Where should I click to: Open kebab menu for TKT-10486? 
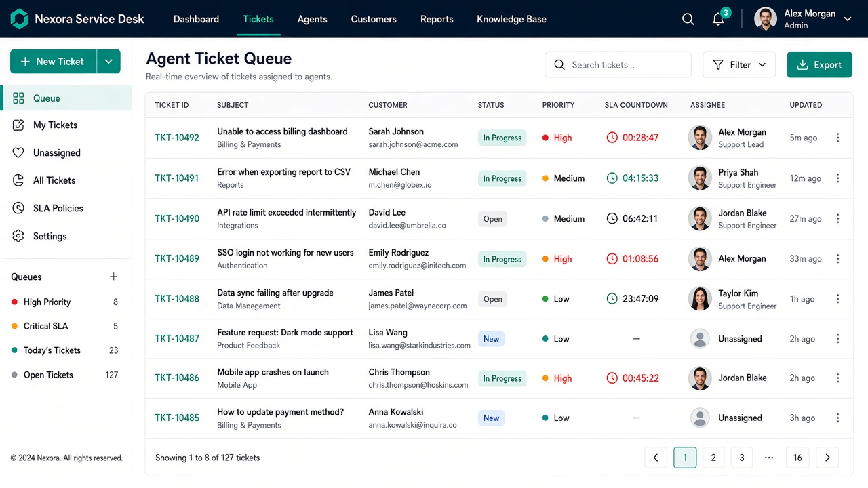(x=838, y=378)
